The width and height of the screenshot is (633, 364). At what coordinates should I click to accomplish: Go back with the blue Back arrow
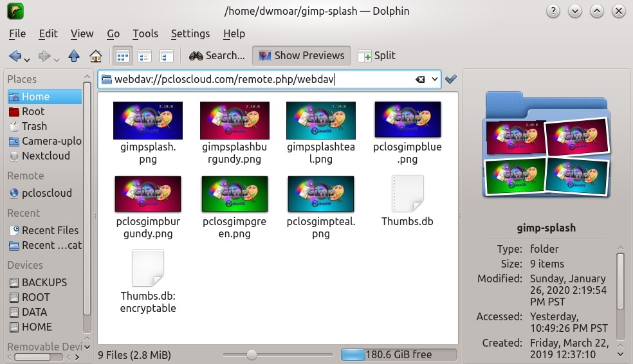(15, 56)
